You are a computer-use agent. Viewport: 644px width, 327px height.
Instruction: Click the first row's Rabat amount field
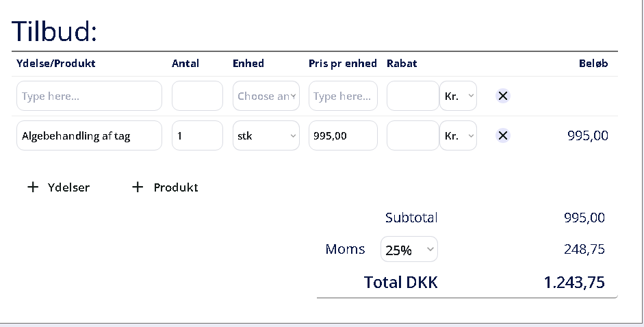(412, 96)
